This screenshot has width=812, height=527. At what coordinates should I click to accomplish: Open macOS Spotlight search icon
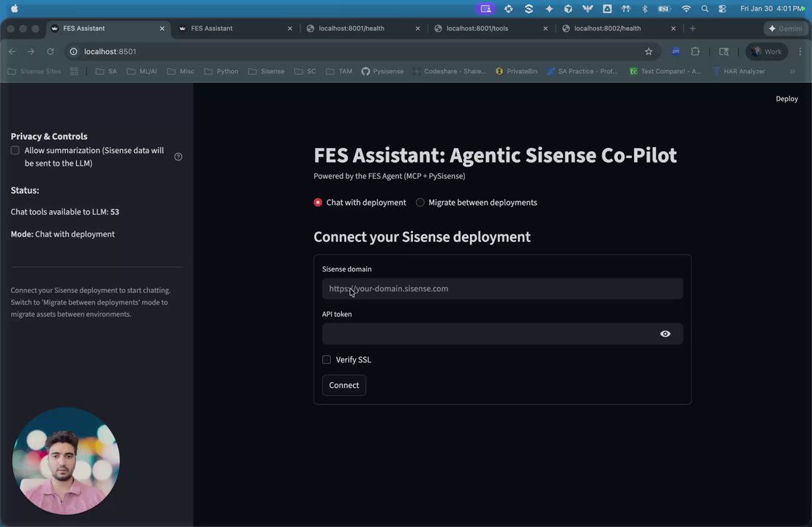click(x=704, y=9)
